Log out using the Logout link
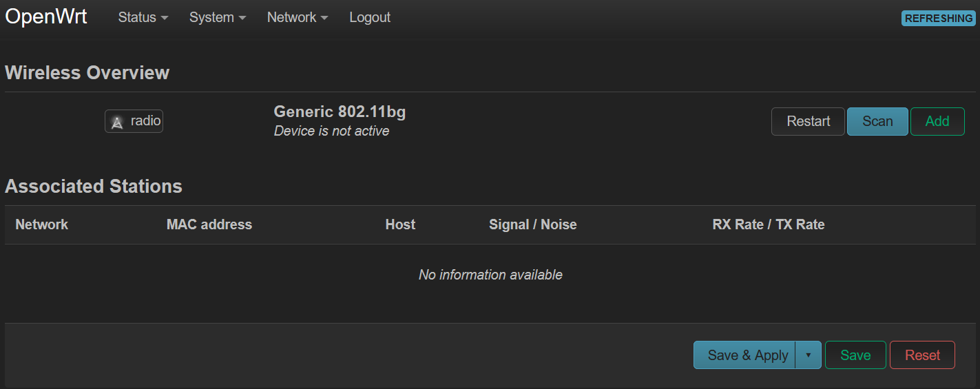The image size is (980, 389). tap(370, 18)
